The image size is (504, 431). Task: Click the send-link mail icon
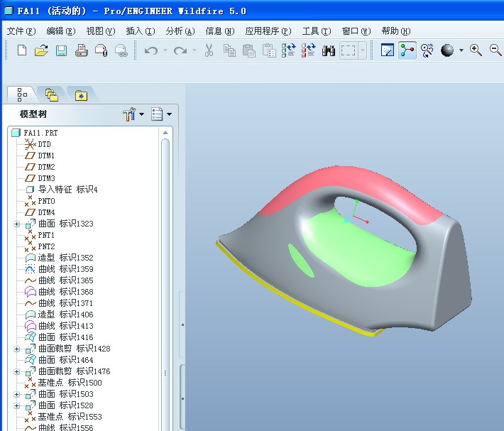point(121,50)
